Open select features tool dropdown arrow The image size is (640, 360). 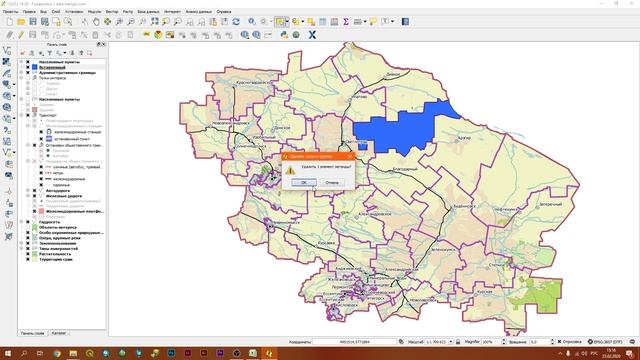[x=287, y=22]
